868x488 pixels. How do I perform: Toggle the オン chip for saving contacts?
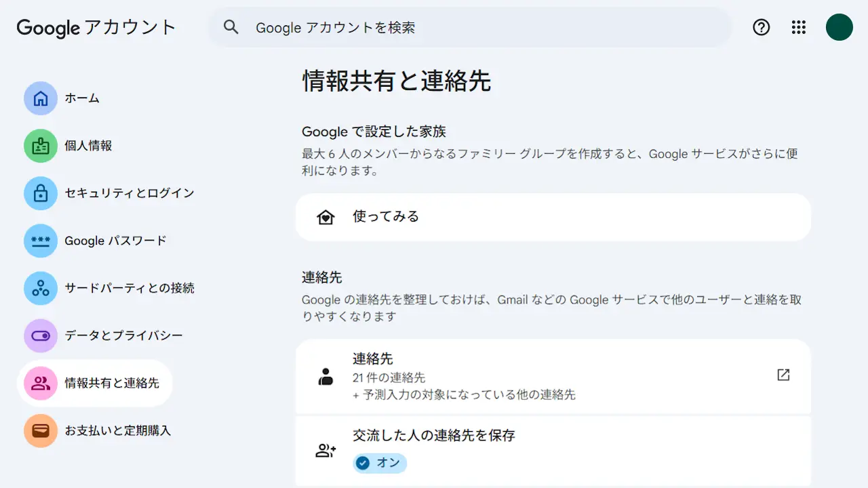tap(380, 463)
